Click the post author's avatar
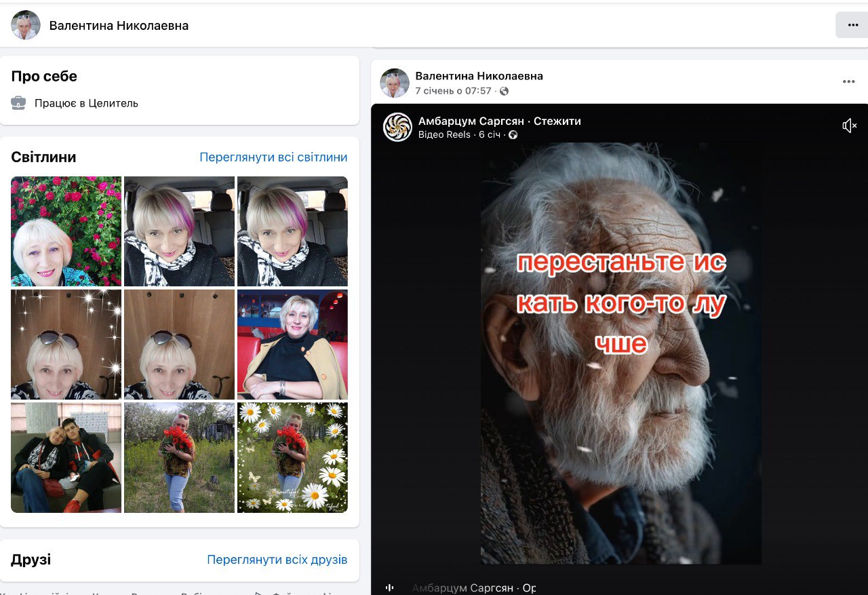Screen dimensions: 868x595 395,83
